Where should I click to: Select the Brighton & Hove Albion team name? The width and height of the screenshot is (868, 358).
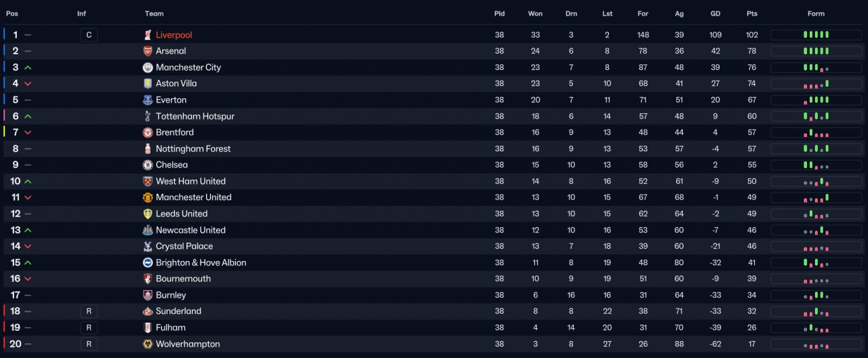(201, 262)
